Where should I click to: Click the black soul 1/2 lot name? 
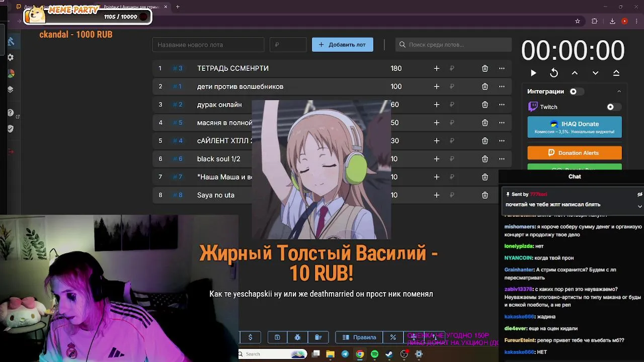point(219,159)
